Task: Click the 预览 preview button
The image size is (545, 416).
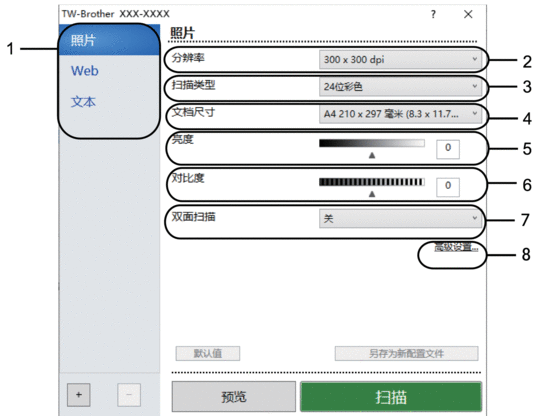Action: click(234, 397)
